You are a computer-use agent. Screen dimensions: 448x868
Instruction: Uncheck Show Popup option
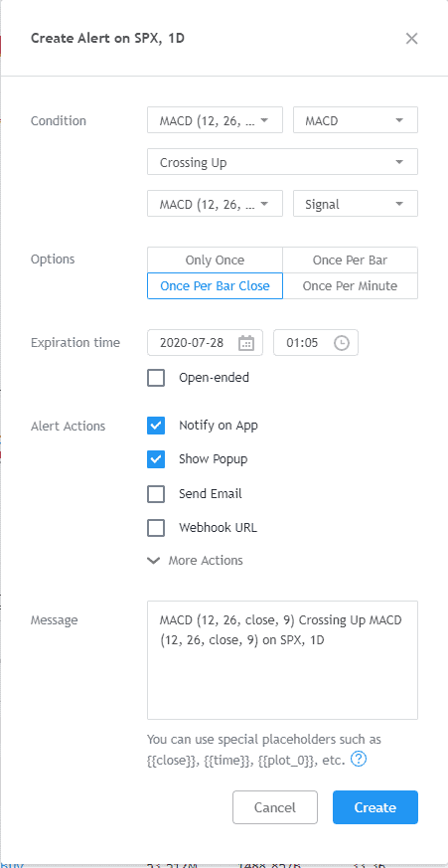point(156,459)
